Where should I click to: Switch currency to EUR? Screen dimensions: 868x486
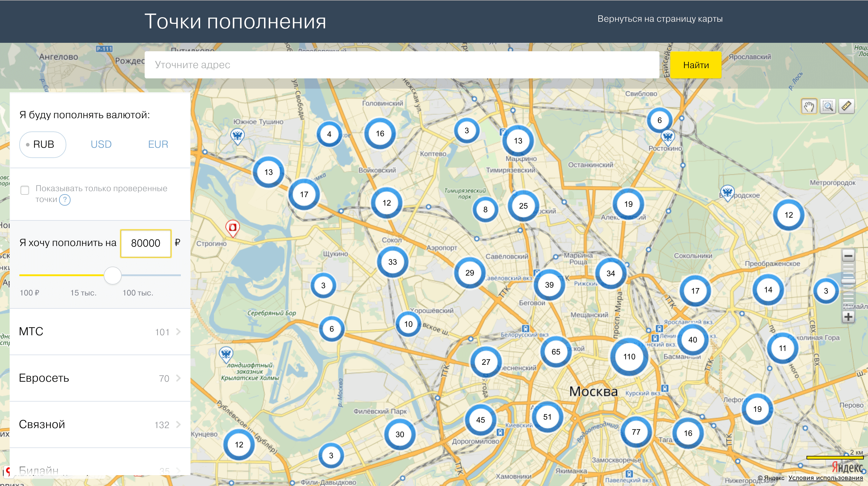point(158,145)
